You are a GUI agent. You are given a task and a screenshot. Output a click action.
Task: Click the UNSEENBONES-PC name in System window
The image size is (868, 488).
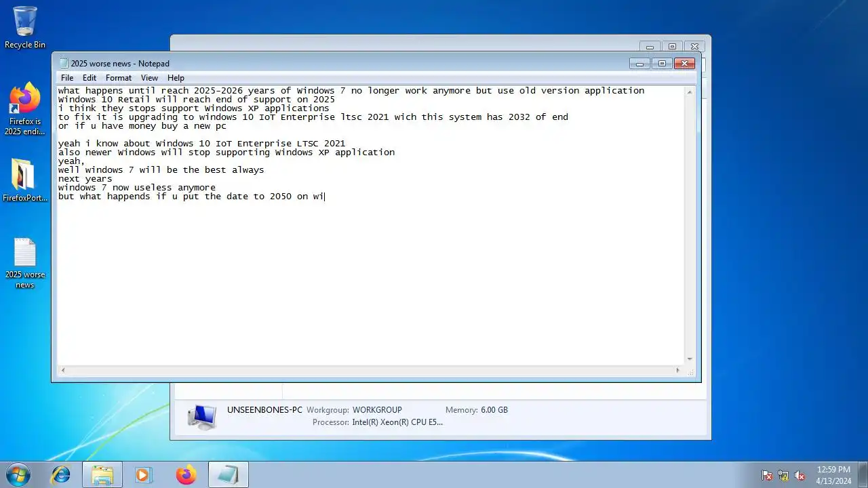tap(264, 410)
